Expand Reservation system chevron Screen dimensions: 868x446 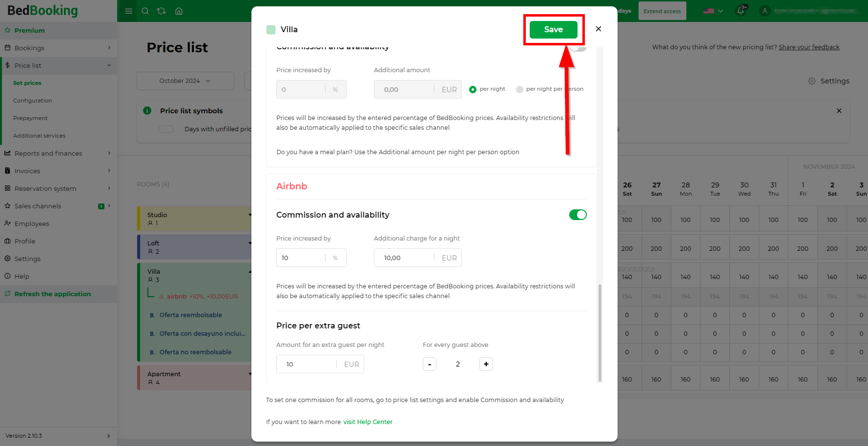click(109, 188)
